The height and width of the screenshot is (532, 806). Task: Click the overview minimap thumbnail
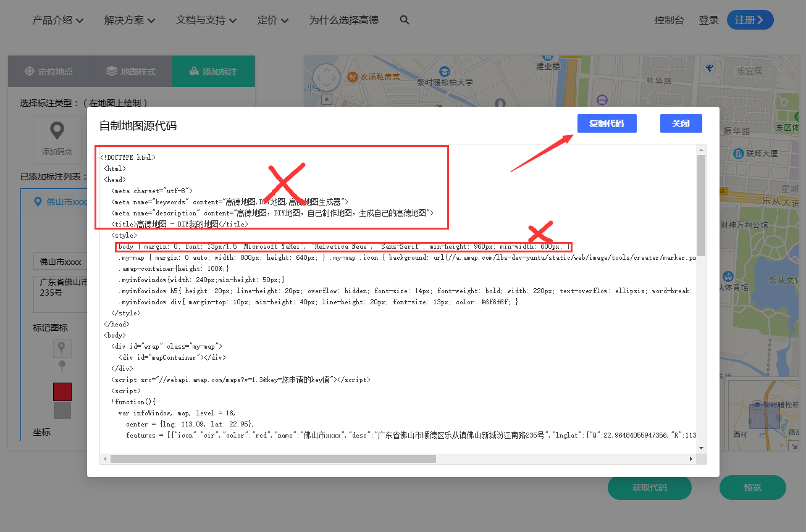coord(763,415)
